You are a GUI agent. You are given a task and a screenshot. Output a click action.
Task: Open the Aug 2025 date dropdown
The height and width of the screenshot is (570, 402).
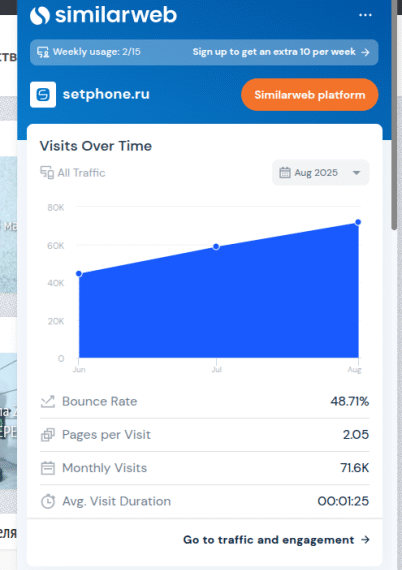[x=321, y=172]
